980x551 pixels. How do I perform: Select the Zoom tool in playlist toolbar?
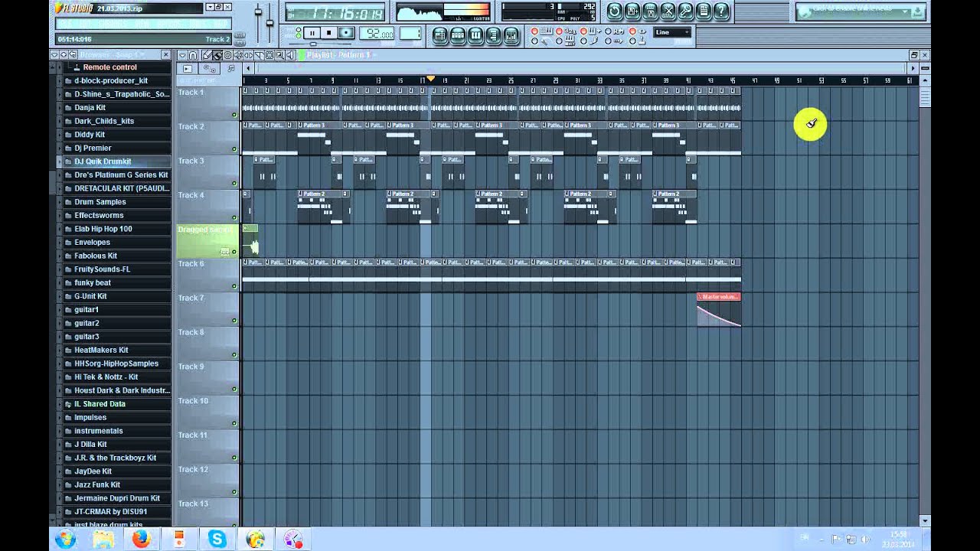click(279, 55)
